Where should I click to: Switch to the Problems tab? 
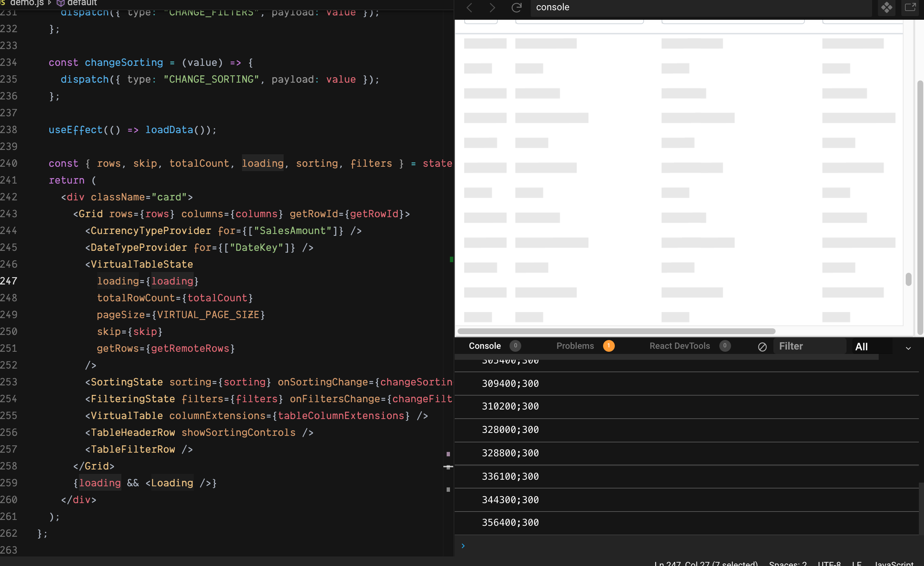click(575, 346)
